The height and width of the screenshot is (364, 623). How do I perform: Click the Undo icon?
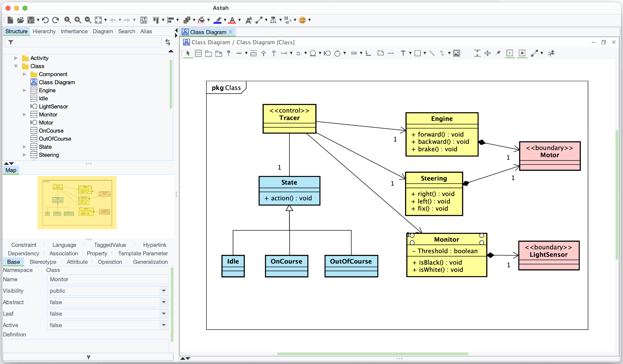45,20
